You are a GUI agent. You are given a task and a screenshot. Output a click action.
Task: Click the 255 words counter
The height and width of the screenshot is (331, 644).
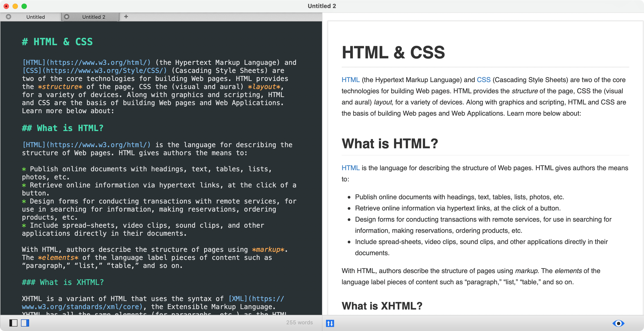pyautogui.click(x=299, y=323)
